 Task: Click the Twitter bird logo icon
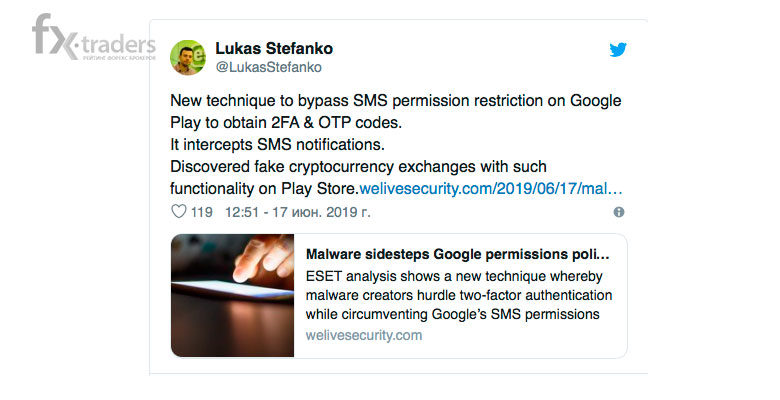pyautogui.click(x=618, y=49)
